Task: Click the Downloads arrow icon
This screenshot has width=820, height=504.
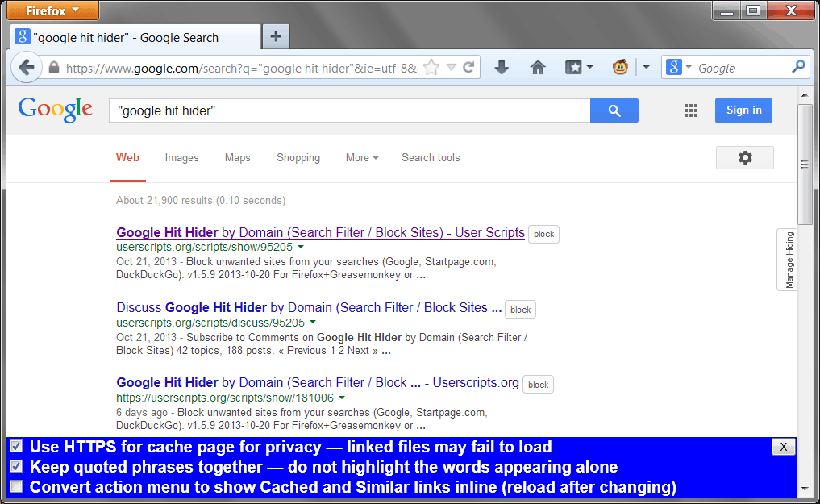Action: (502, 68)
